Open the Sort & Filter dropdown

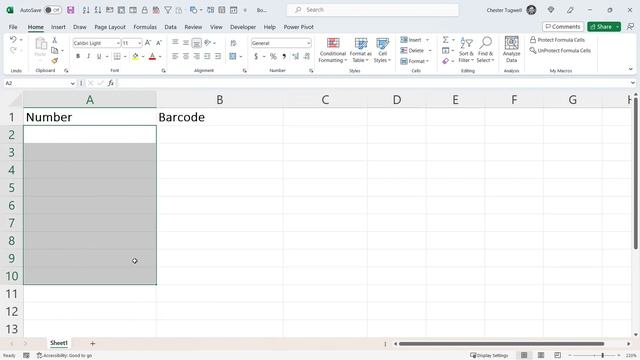[466, 50]
